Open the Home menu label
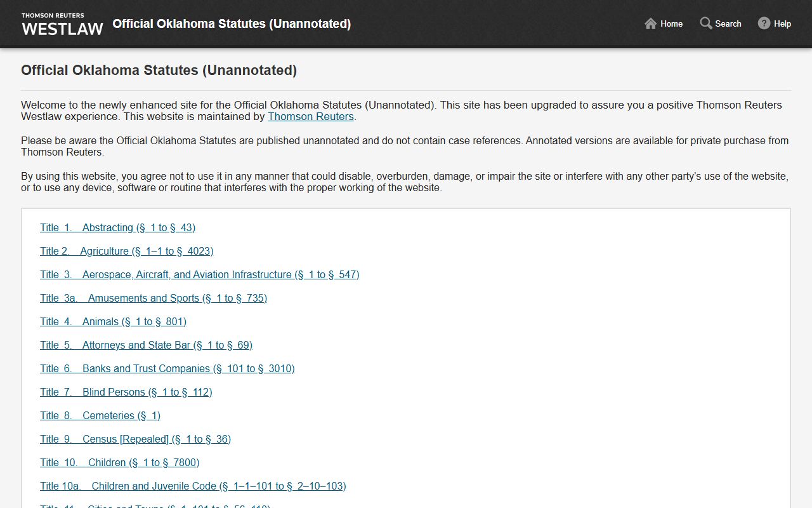 click(x=671, y=23)
